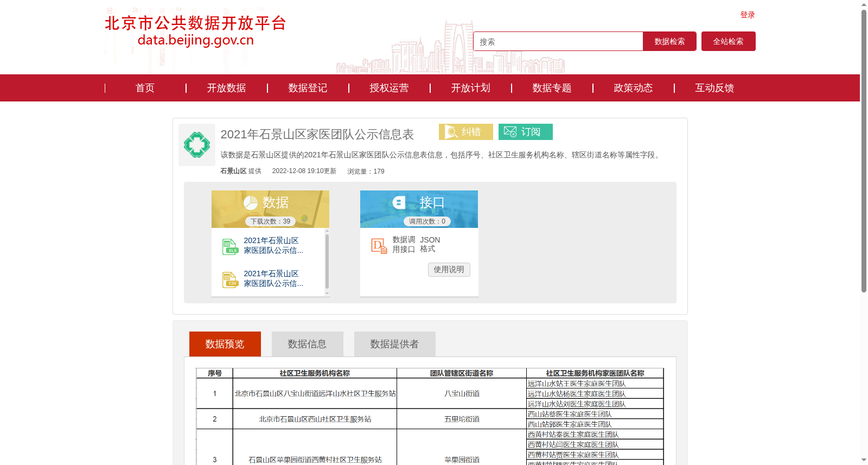Viewport: 868px width, 465px height.
Task: Click table cell 五里坨街道
Action: 462,419
